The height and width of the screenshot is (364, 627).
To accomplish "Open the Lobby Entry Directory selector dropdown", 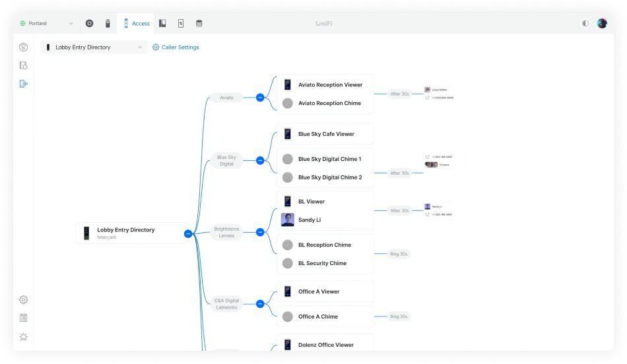I will coord(94,47).
